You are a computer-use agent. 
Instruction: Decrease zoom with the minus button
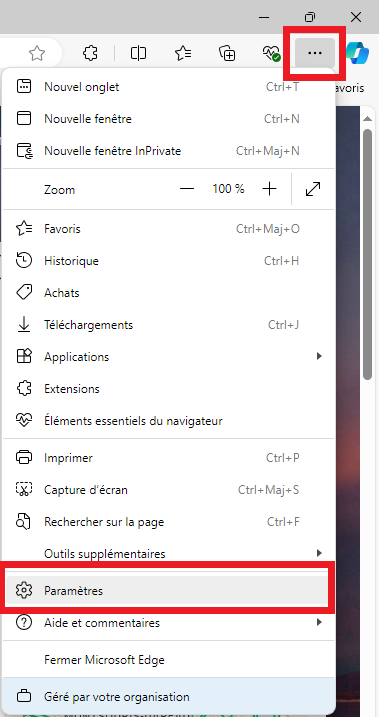point(187,189)
